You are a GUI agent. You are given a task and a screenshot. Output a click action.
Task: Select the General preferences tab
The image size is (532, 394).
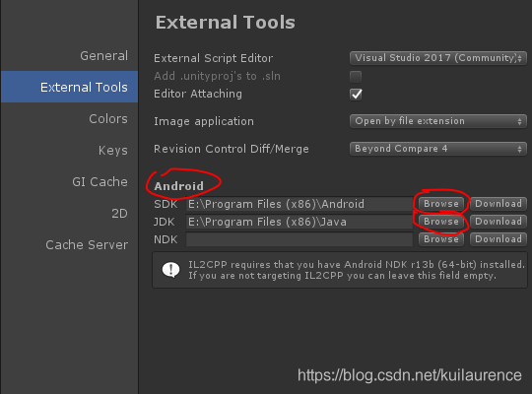103,56
